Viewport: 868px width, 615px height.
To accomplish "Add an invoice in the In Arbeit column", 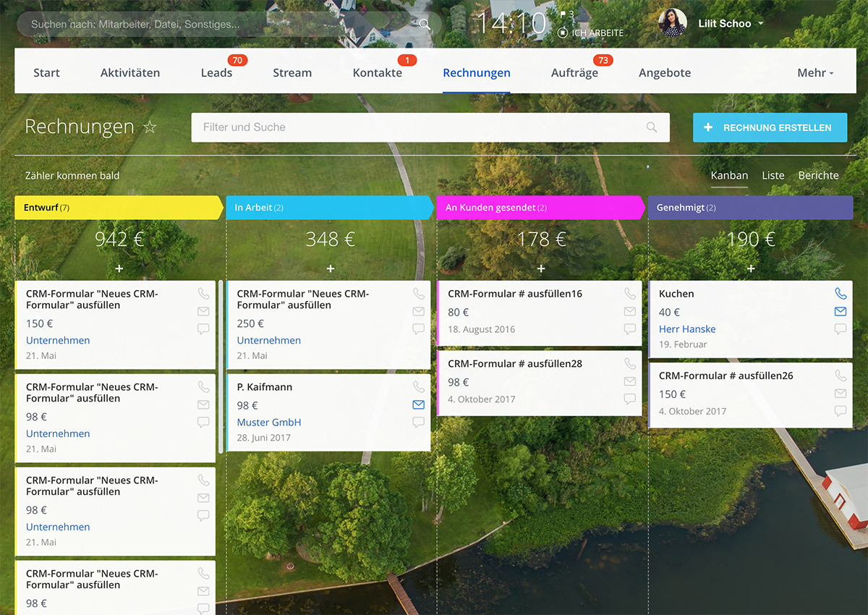I will pyautogui.click(x=331, y=268).
